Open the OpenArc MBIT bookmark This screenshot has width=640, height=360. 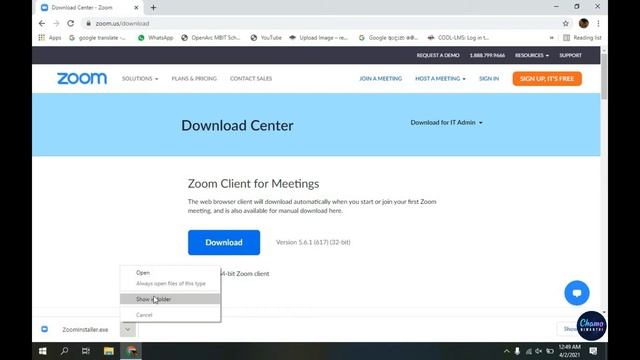coord(211,38)
